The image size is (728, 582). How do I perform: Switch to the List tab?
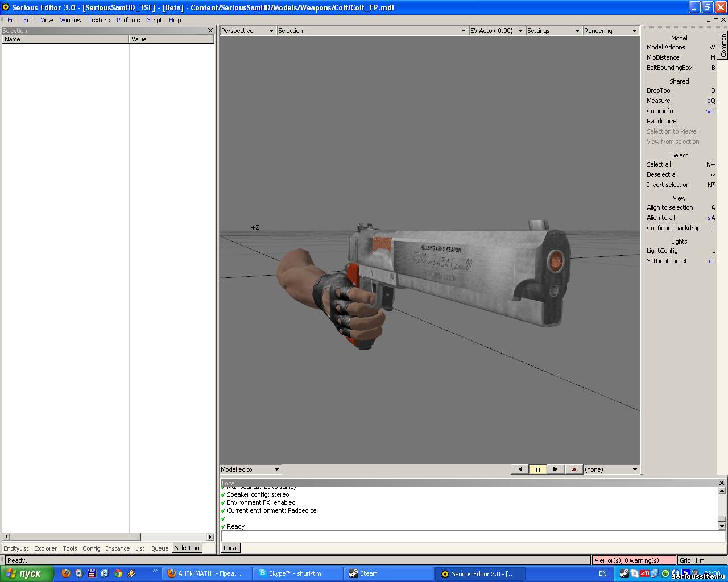click(x=140, y=548)
